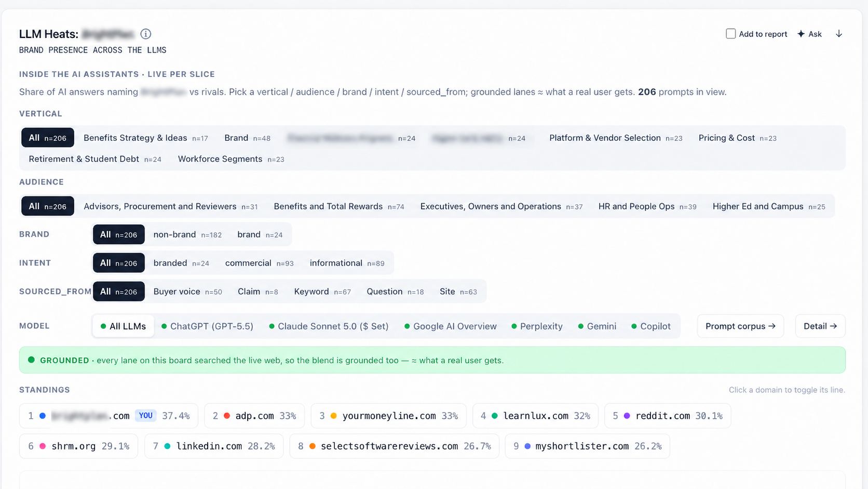Switch model to ChatGPT (GPT-5.5)
This screenshot has width=868, height=489.
pyautogui.click(x=207, y=326)
